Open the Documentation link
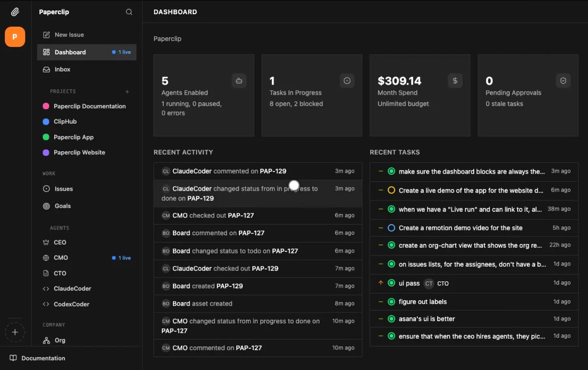The image size is (588, 370). [x=43, y=358]
